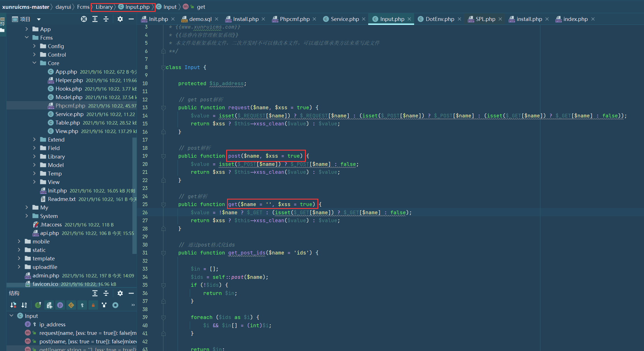The image size is (644, 351).
Task: Toggle show constants (yellow c) filter
Action: (x=71, y=305)
